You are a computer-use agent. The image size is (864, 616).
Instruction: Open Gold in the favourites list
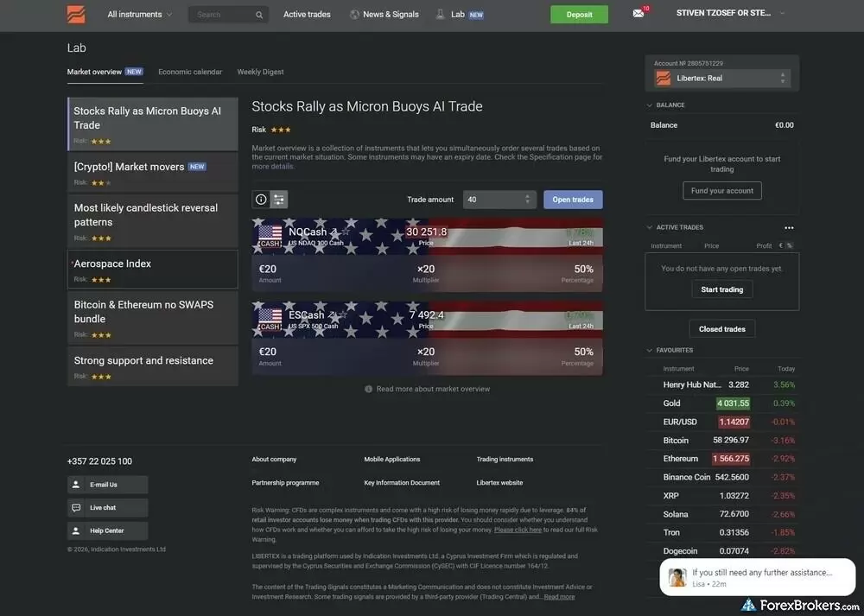721,403
